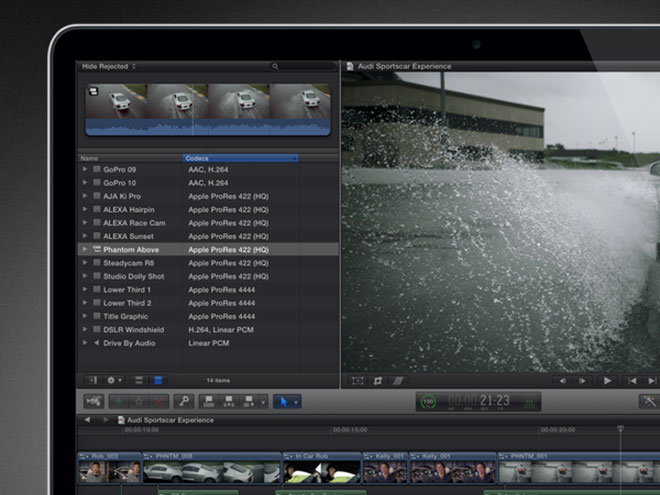Open the magic wand Enhancements menu
The width and height of the screenshot is (660, 495).
pos(649,401)
